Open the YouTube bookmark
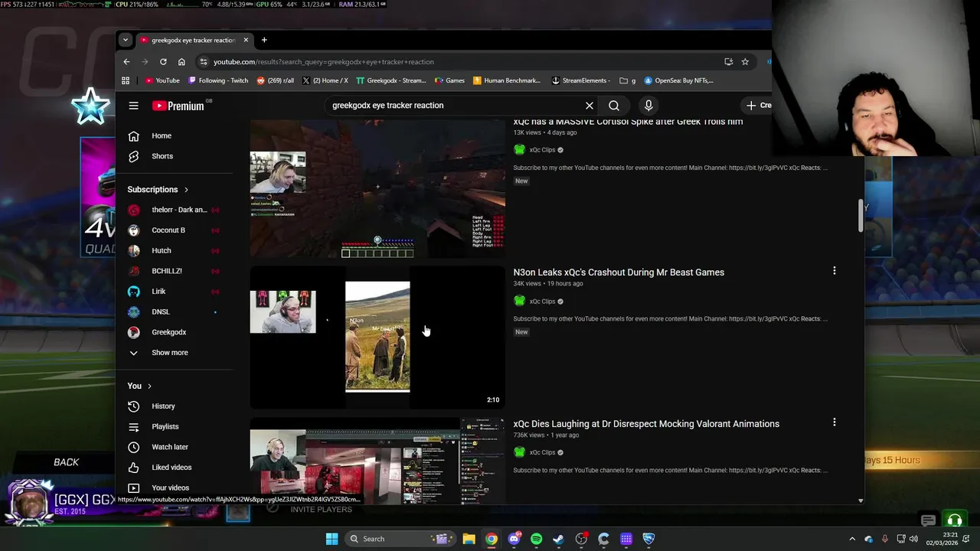 tap(162, 80)
